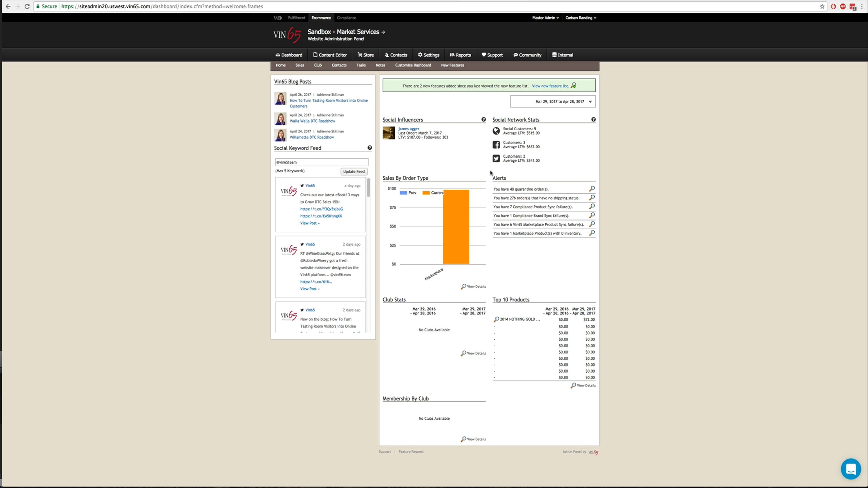Click the social feed scrollbar handle
Image resolution: width=868 pixels, height=488 pixels.
coord(368,188)
